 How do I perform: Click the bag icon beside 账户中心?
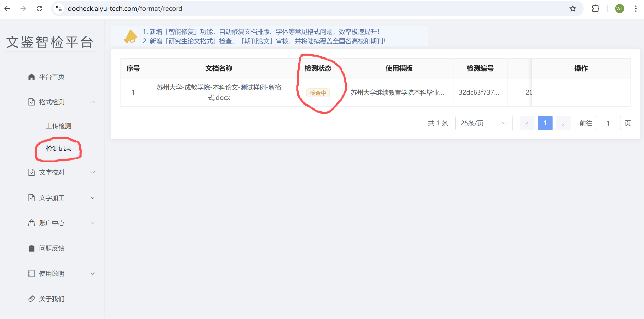(32, 223)
